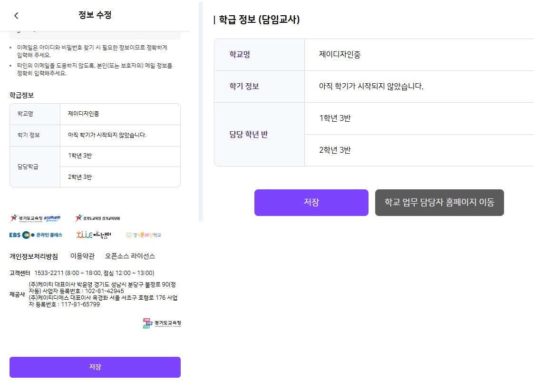
Task: Click the 고객센터 1533-2211 phone number
Action: [x=49, y=273]
